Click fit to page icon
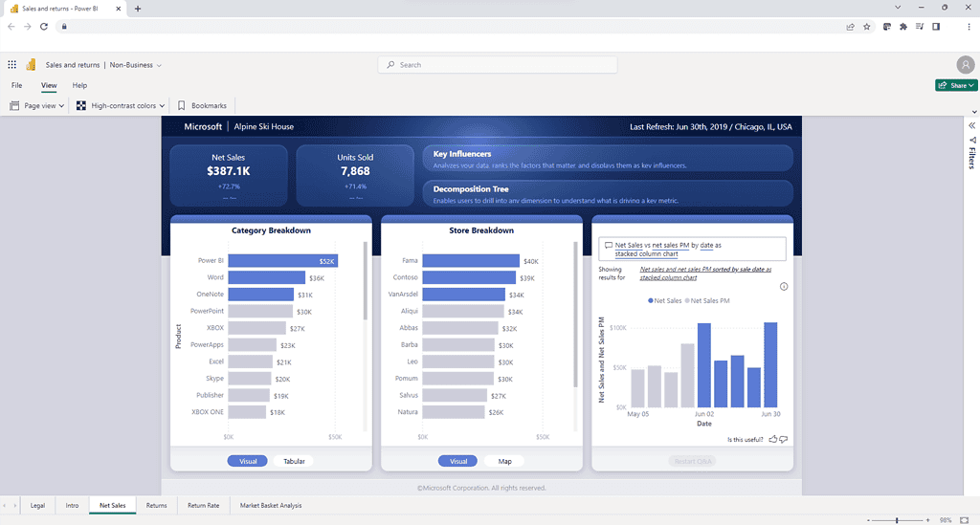 coord(965,520)
